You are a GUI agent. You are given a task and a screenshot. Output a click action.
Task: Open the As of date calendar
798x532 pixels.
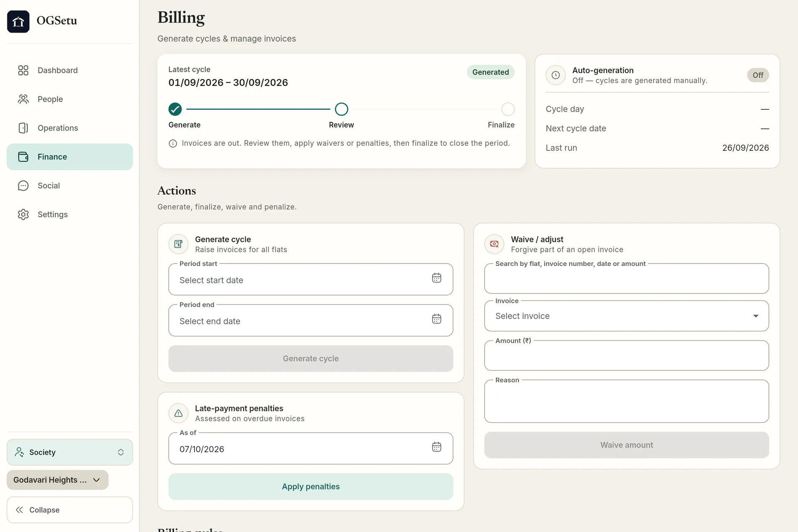(436, 447)
